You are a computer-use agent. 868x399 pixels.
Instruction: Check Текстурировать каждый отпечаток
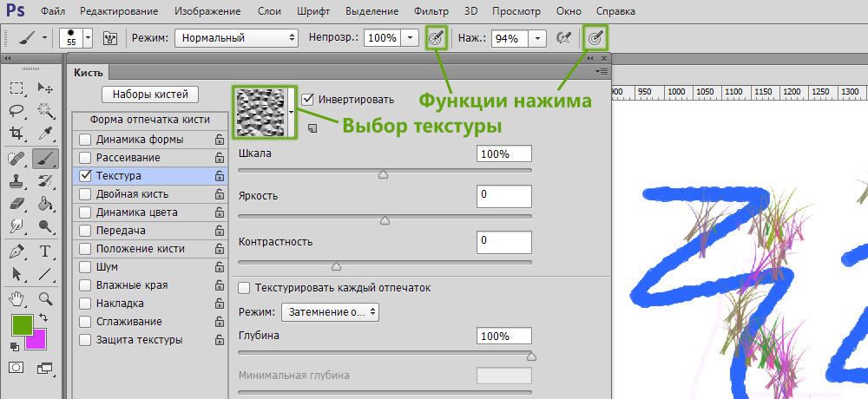(244, 288)
